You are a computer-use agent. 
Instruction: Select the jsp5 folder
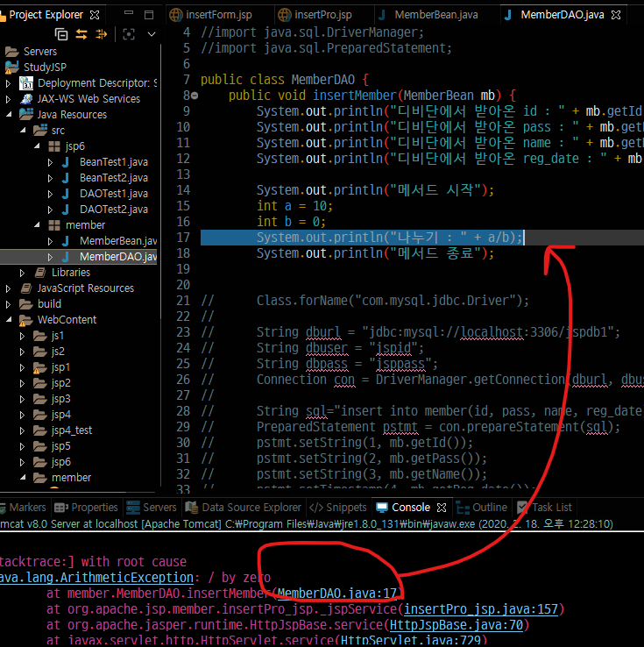point(52,446)
